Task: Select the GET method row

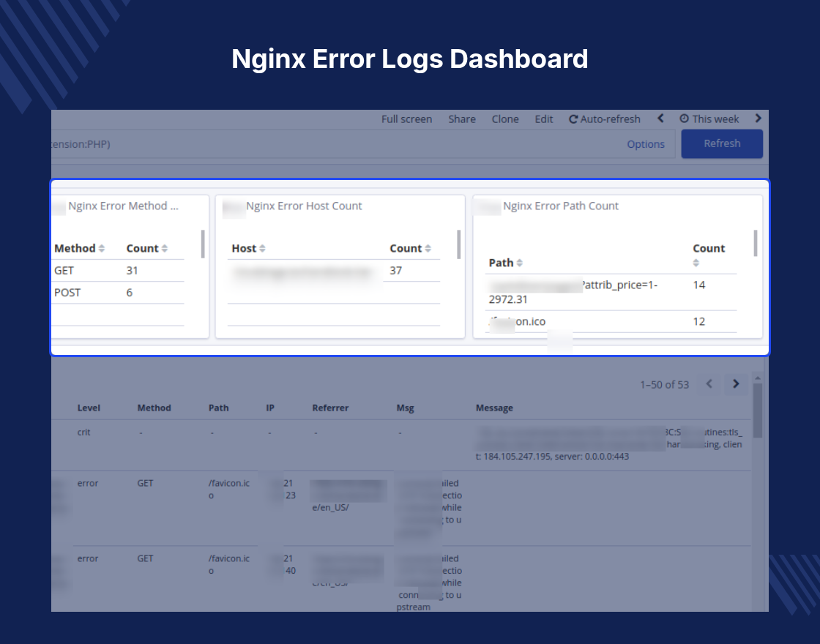Action: [x=119, y=271]
